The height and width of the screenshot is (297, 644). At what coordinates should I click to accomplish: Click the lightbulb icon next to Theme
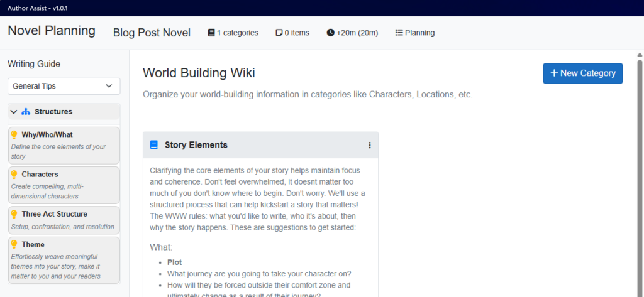coord(14,244)
